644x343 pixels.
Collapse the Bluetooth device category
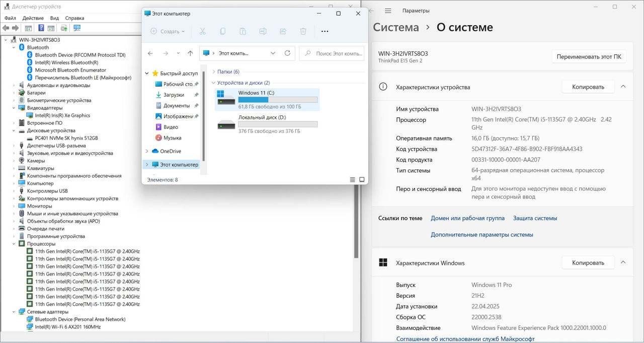[14, 47]
